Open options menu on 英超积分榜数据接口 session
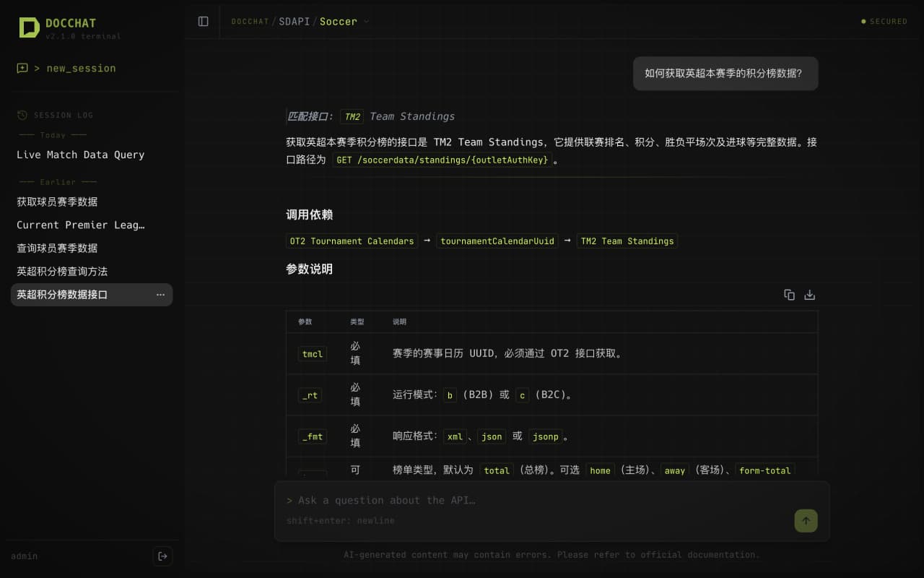Screen dimensions: 924x578 [160, 294]
